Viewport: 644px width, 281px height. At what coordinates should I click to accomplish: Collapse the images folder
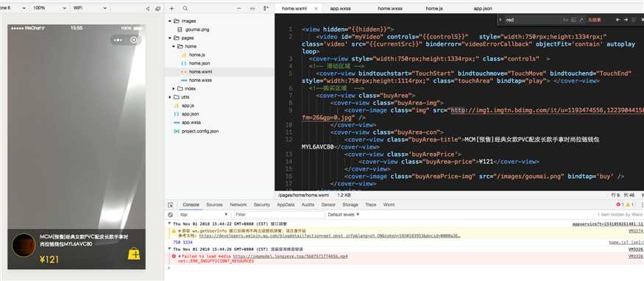(x=169, y=21)
